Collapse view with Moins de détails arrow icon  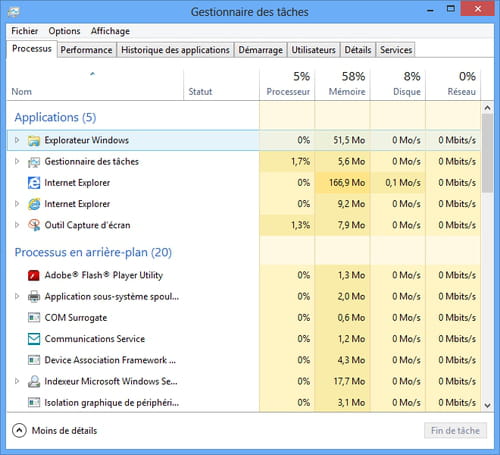point(19,430)
